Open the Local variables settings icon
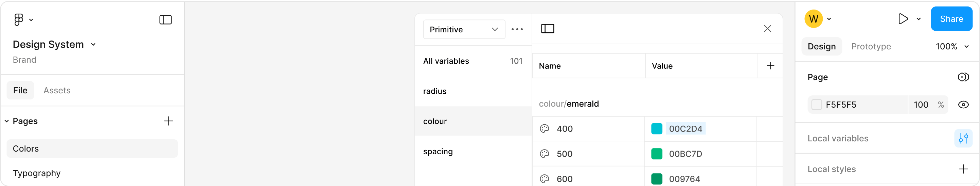The image size is (980, 186). [963, 138]
